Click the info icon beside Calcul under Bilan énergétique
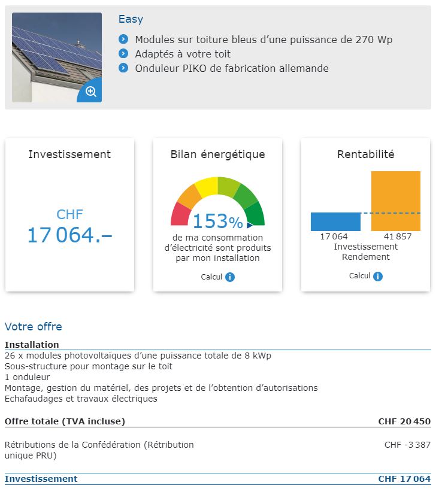The width and height of the screenshot is (448, 492). coord(231,277)
